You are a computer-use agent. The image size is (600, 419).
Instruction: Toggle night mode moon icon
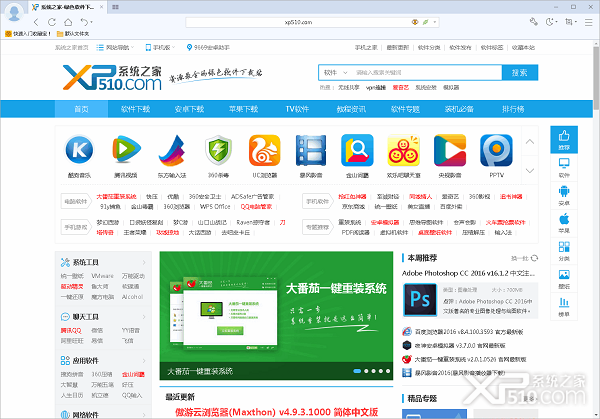coord(549,22)
